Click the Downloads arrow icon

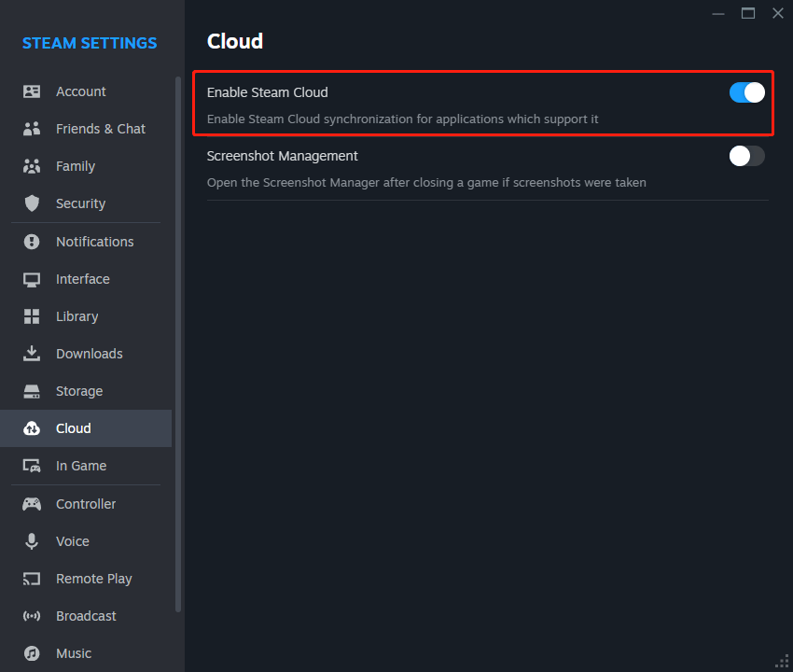tap(31, 353)
